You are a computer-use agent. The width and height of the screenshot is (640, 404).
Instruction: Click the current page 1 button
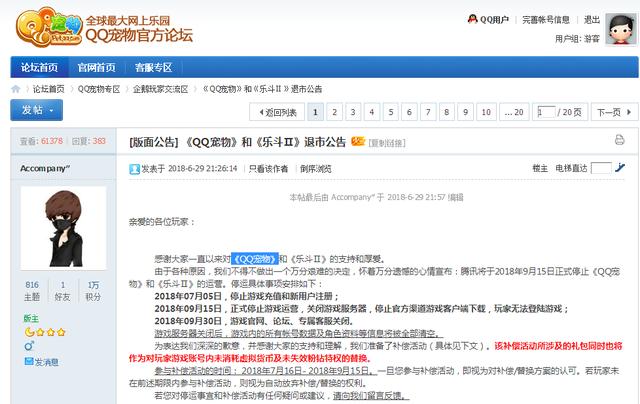[x=316, y=112]
